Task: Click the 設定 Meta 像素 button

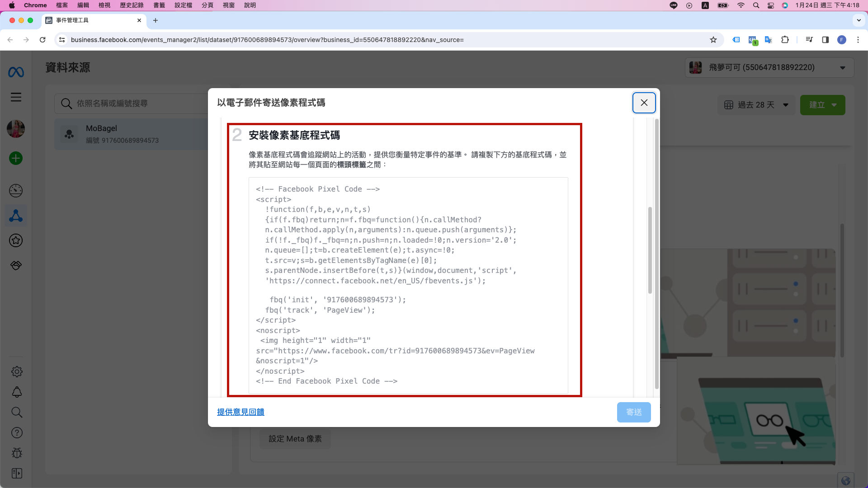Action: [295, 439]
